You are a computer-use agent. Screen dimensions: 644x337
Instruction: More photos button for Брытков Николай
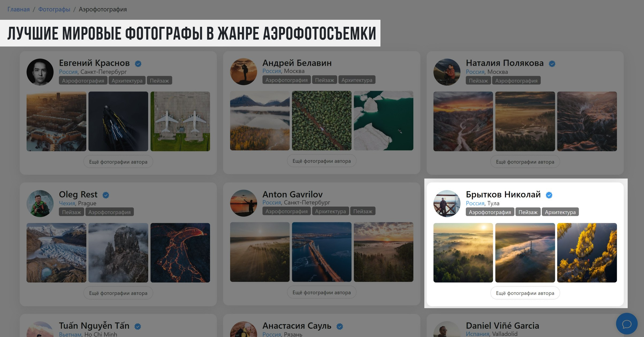tap(525, 293)
